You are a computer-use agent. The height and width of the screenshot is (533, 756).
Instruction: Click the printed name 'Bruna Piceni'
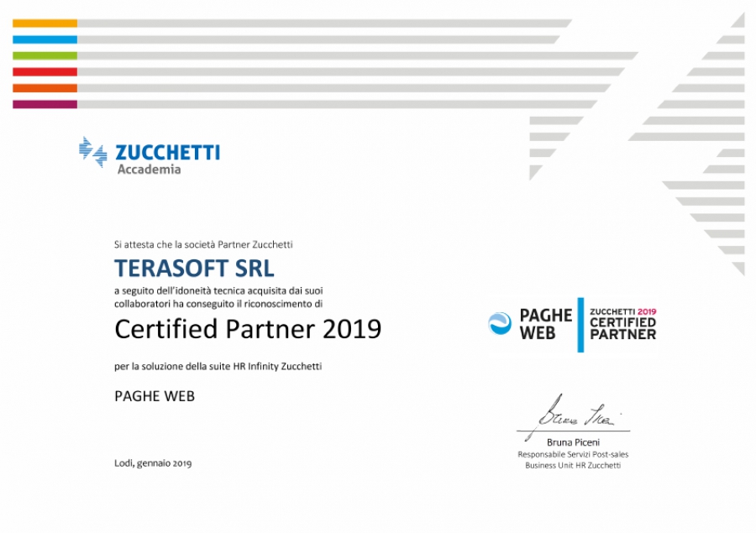(573, 442)
